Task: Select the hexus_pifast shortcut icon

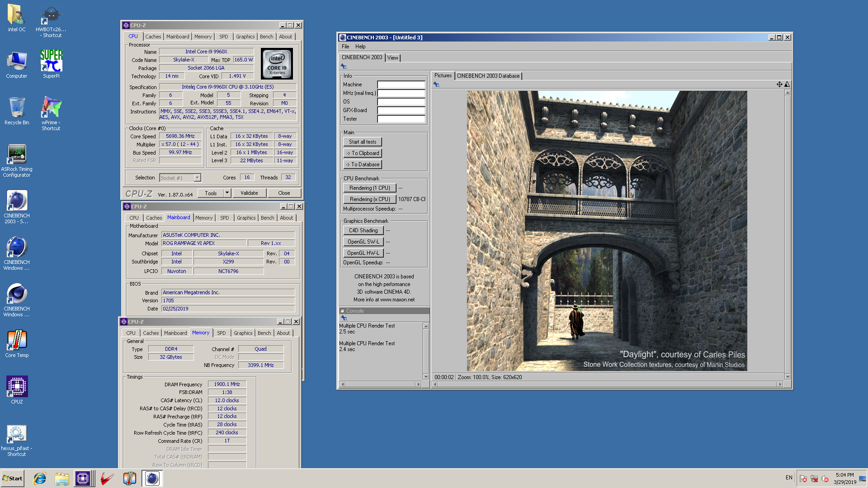Action: tap(16, 441)
